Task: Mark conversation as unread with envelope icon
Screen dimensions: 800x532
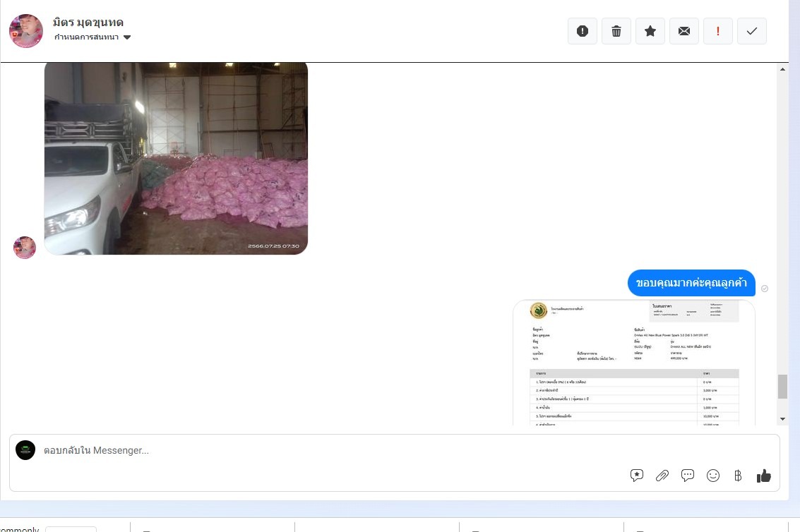Action: pyautogui.click(x=684, y=31)
